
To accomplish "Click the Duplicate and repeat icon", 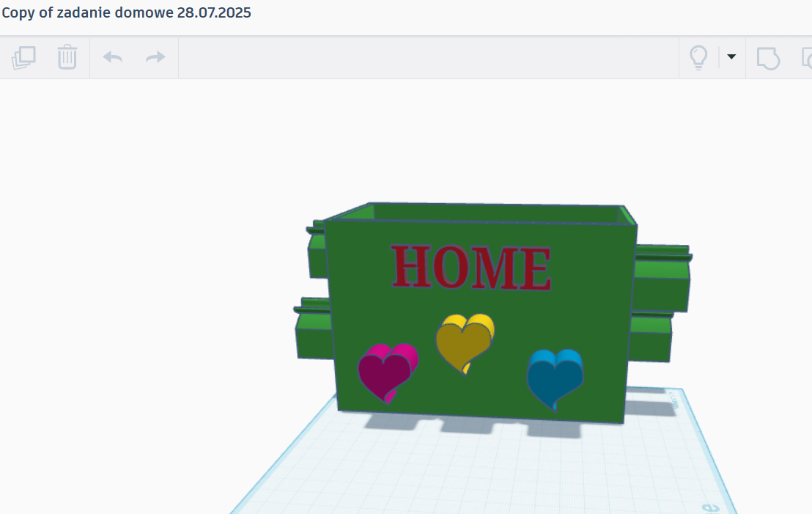I will [x=23, y=57].
